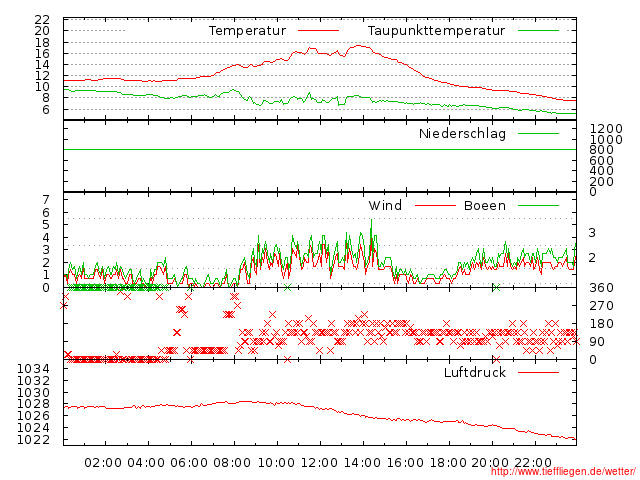Screen dimensions: 640x480
Task: Click the 22:00 time axis label
Action: (533, 463)
